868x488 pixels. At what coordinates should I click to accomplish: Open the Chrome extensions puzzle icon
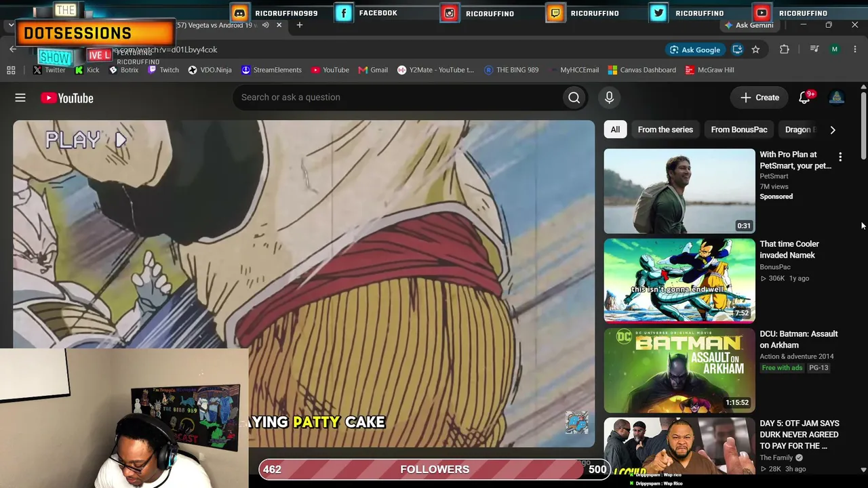click(x=785, y=49)
